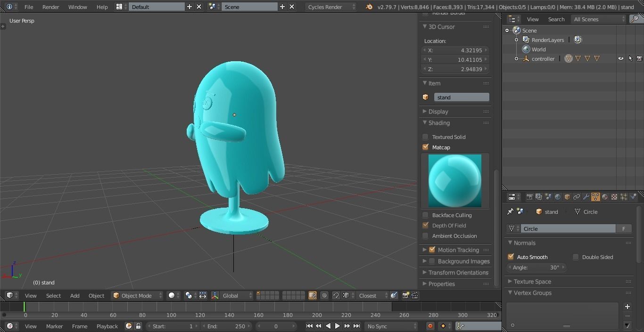
Task: Click the OpenGL render image camera icon
Action: (x=405, y=295)
